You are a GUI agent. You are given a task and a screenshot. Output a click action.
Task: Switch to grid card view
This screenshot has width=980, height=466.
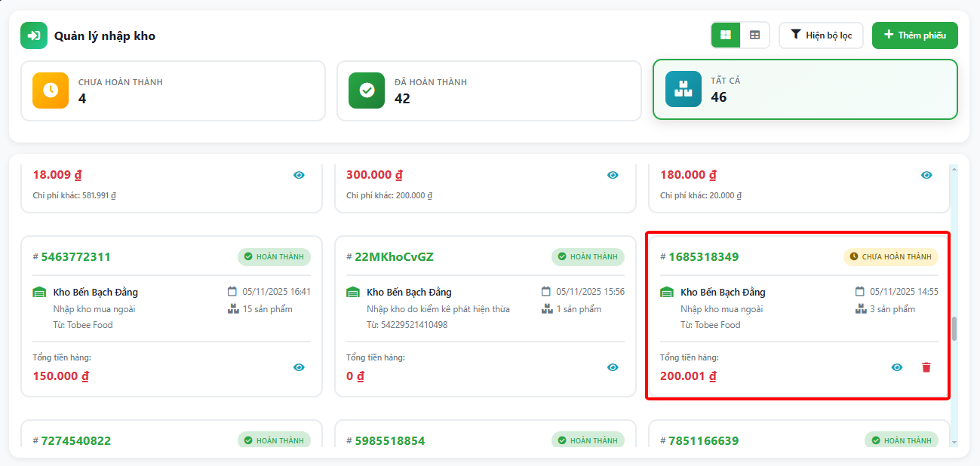coord(726,35)
